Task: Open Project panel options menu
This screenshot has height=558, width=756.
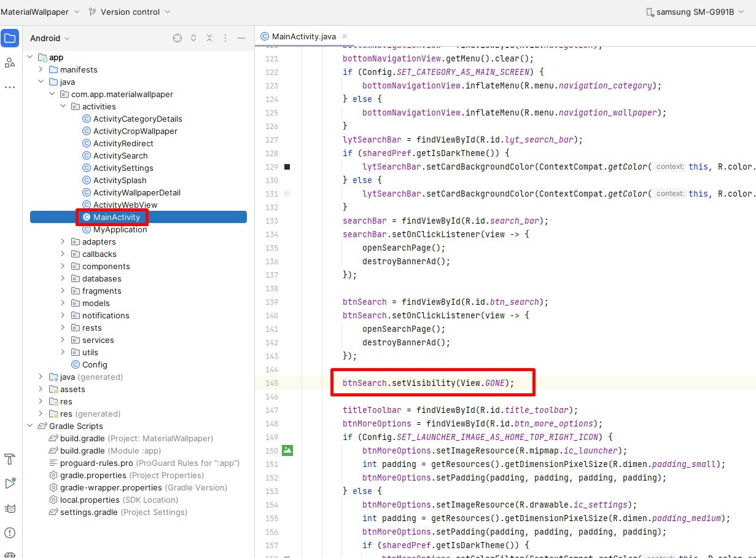Action: (x=225, y=38)
